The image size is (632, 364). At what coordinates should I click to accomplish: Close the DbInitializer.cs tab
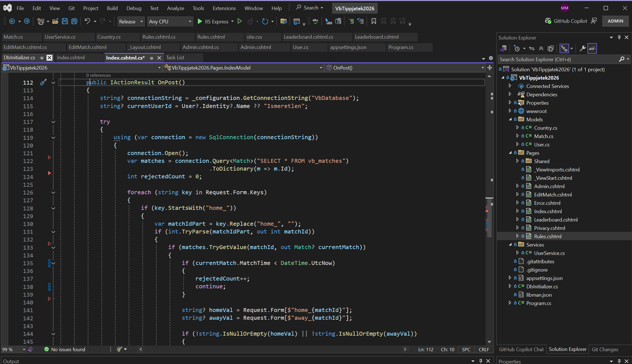pyautogui.click(x=49, y=57)
